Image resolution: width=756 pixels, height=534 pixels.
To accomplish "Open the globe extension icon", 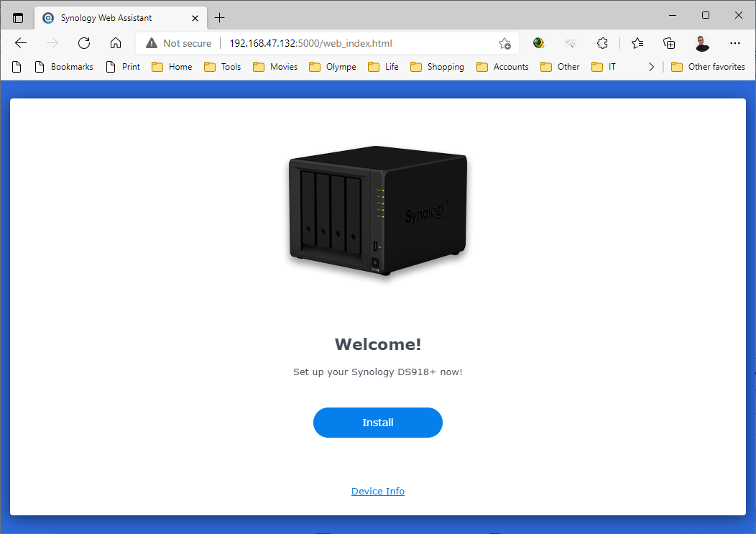I will coord(538,43).
